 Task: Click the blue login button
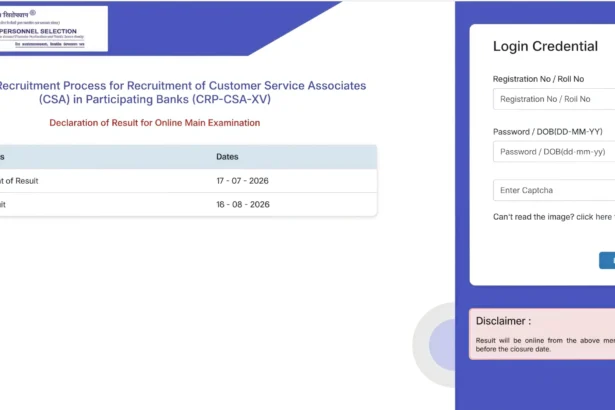click(607, 261)
